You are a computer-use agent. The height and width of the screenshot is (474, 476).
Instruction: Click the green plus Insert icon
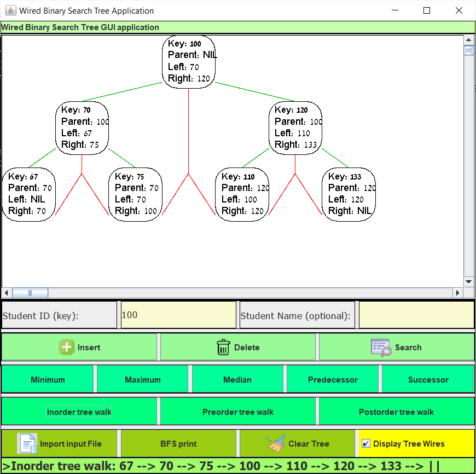(67, 348)
